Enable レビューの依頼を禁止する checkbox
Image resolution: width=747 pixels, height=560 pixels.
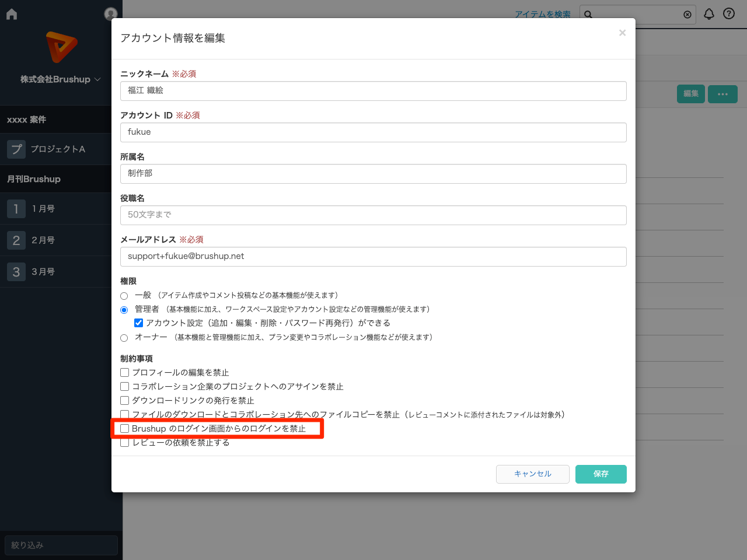[x=124, y=442]
